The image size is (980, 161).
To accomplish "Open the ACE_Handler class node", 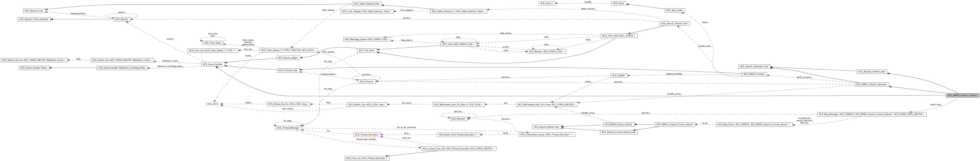I will (619, 76).
